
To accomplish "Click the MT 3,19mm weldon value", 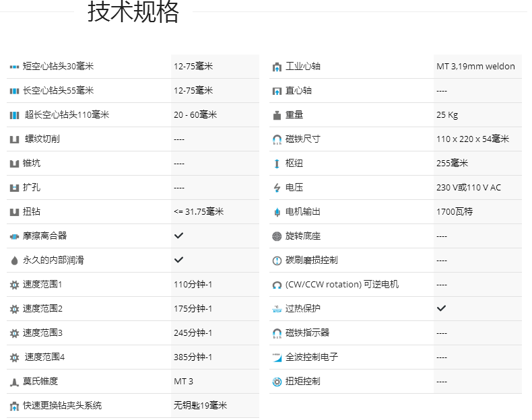I will [475, 66].
